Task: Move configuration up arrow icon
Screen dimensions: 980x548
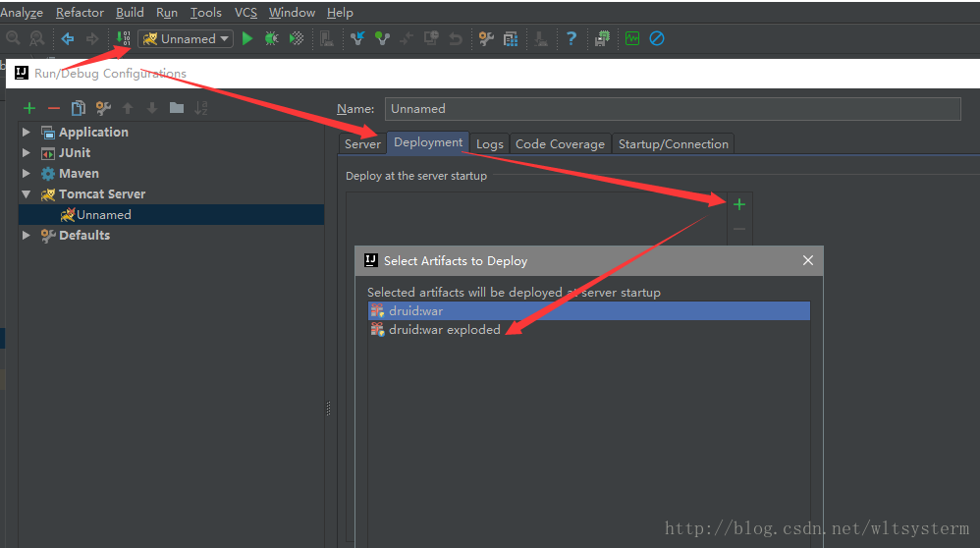Action: (128, 108)
